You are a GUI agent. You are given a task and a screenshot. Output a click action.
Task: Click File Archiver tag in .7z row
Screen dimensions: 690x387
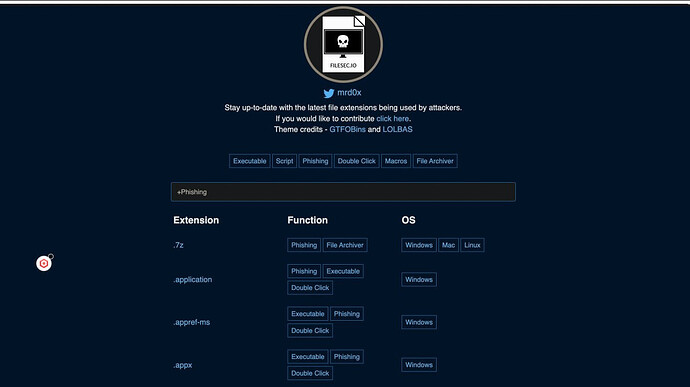(345, 245)
